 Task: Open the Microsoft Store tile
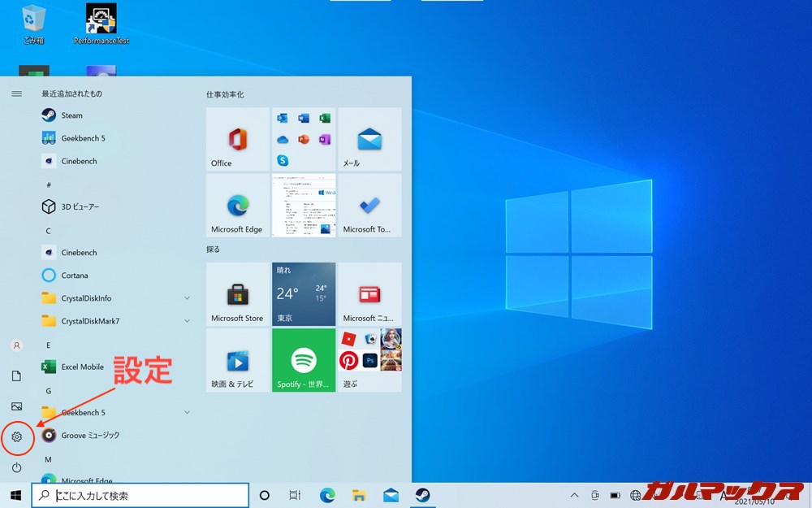coord(236,294)
